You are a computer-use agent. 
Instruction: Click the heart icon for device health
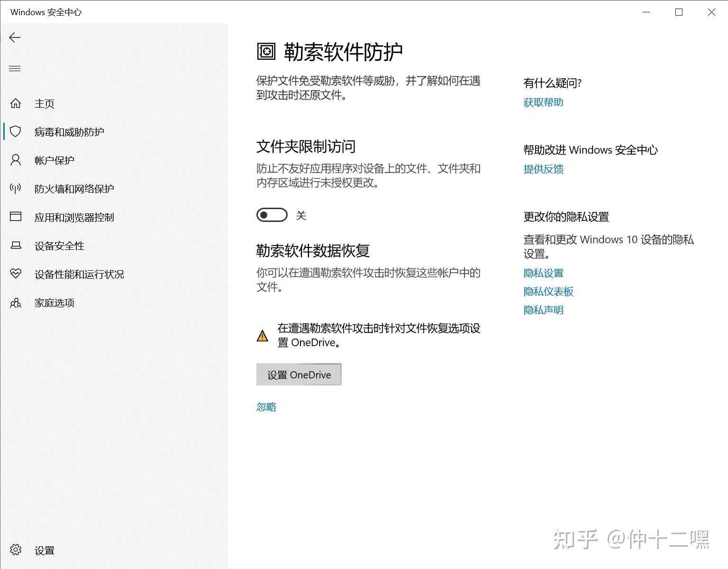click(16, 274)
